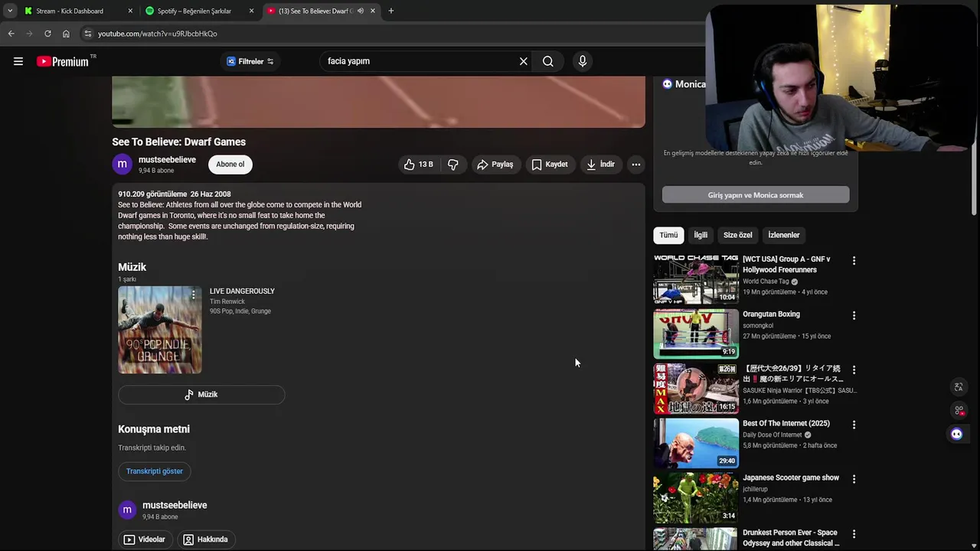
Task: Open the tab search dropdown arrow
Action: tap(10, 11)
